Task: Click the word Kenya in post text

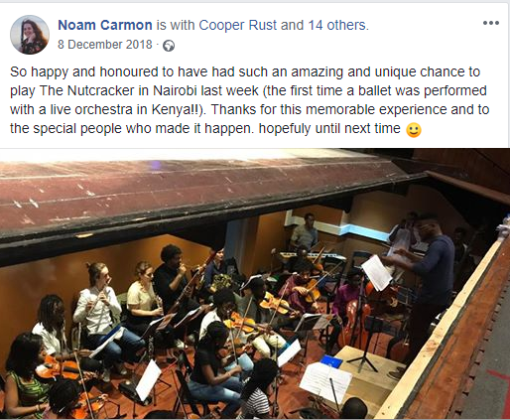Action: [170, 109]
